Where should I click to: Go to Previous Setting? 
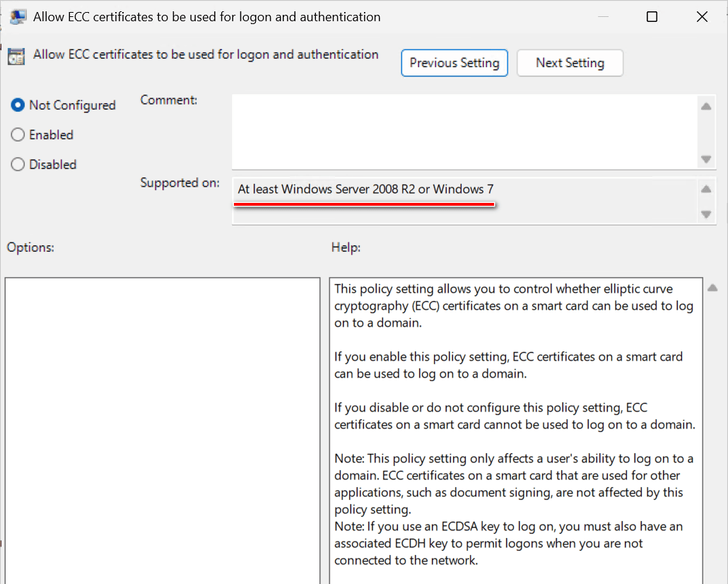point(454,63)
